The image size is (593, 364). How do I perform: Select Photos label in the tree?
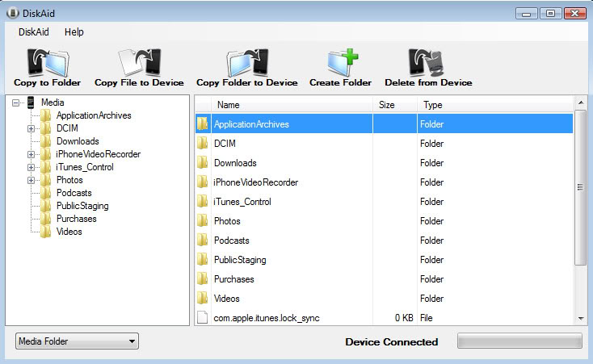(69, 180)
